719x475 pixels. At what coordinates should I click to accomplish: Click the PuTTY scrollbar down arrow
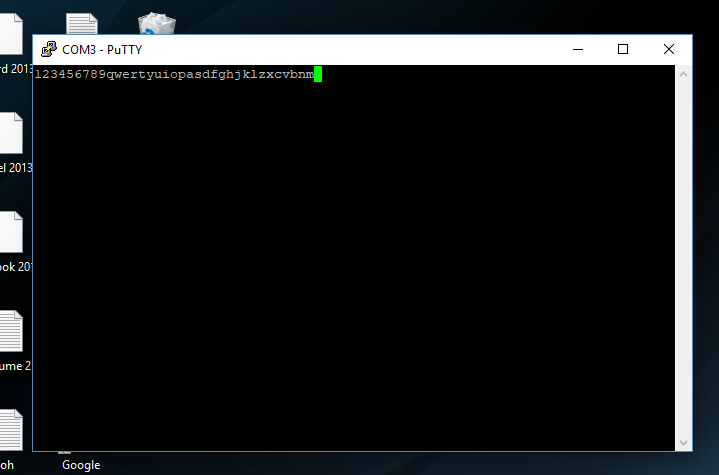pos(683,442)
